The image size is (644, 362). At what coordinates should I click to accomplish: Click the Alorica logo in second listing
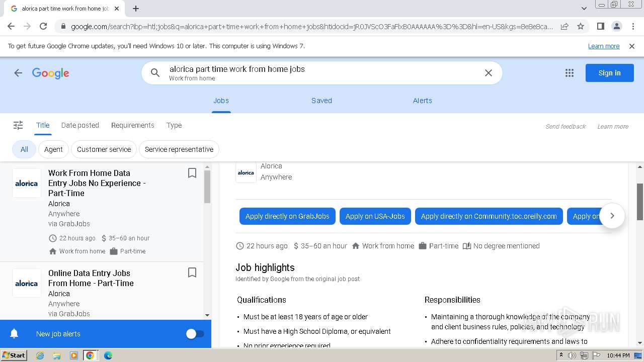pos(27,283)
